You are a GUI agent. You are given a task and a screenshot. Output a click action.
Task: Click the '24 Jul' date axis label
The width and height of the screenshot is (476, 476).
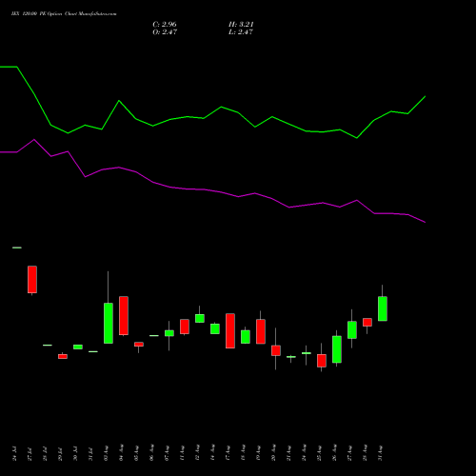tap(14, 453)
